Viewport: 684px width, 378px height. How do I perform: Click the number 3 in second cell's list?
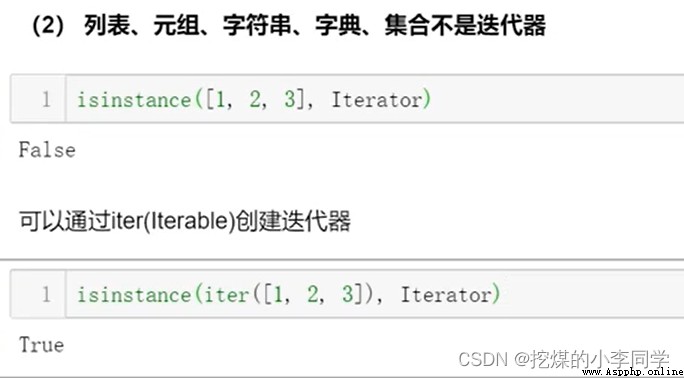pos(347,295)
